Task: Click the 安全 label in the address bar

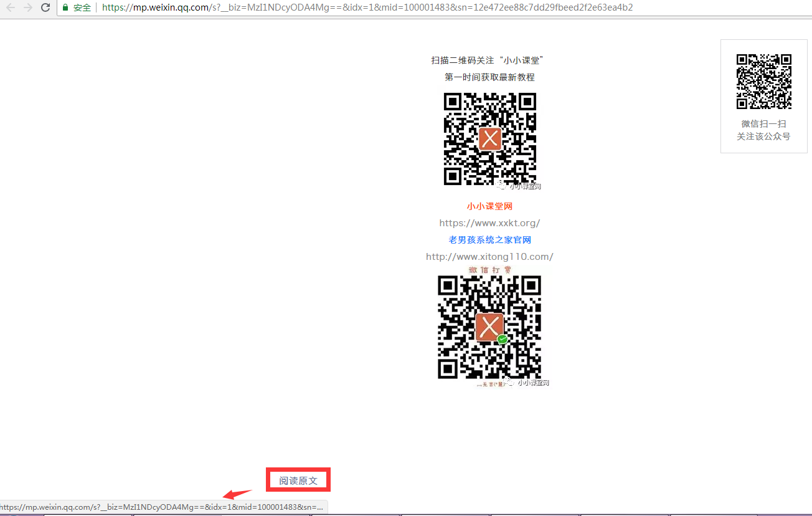Action: pos(82,7)
